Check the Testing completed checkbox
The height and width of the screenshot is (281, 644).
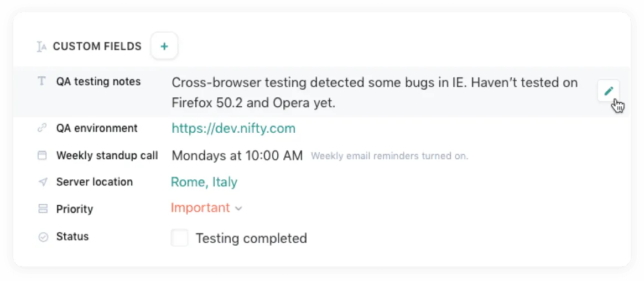click(x=180, y=238)
